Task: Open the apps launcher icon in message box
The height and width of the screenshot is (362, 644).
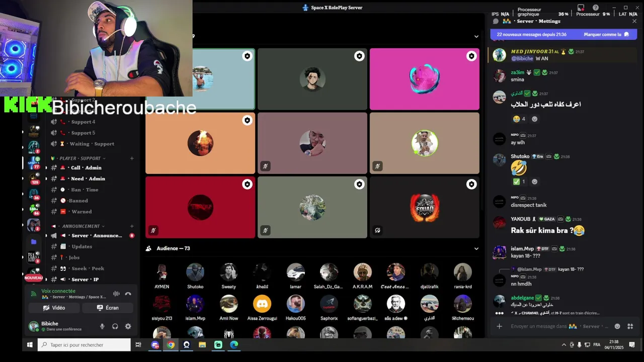Action: (630, 326)
